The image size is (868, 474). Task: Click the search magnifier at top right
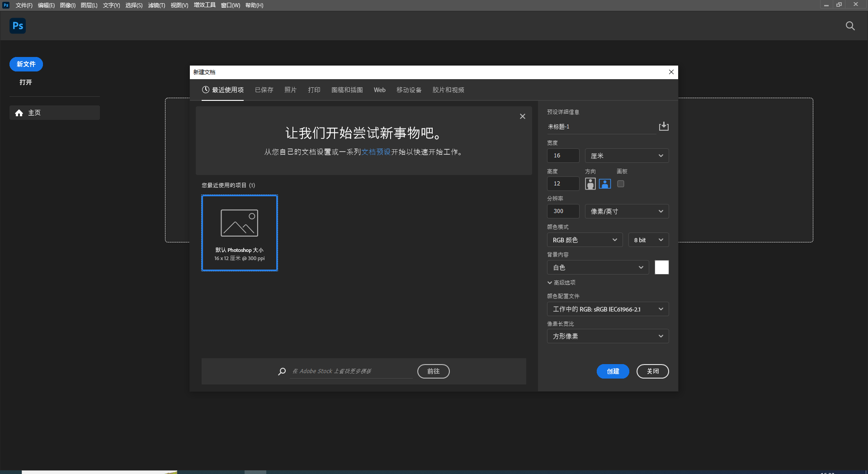(850, 26)
